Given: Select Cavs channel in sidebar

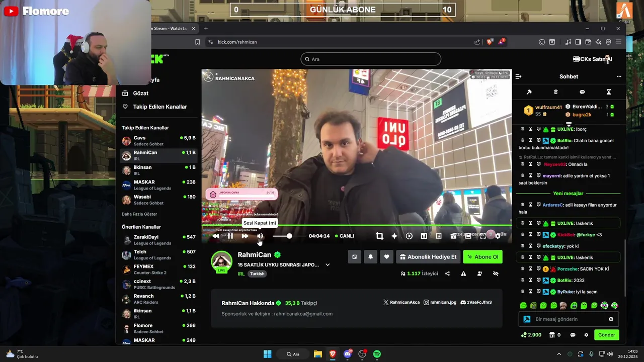Looking at the screenshot, I should pos(158,141).
